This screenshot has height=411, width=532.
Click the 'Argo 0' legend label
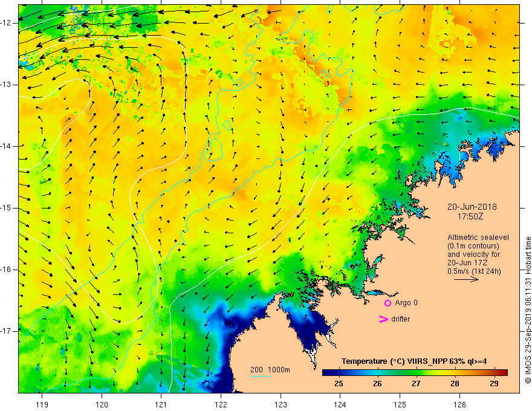[x=406, y=303]
